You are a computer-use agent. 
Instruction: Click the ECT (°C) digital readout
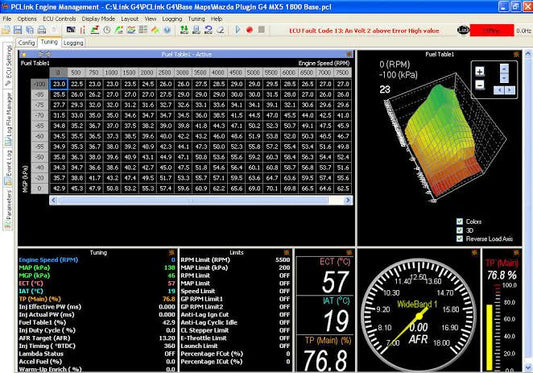[325, 276]
